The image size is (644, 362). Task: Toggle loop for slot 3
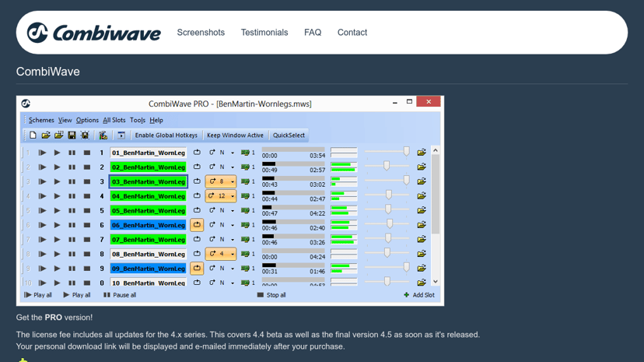197,181
